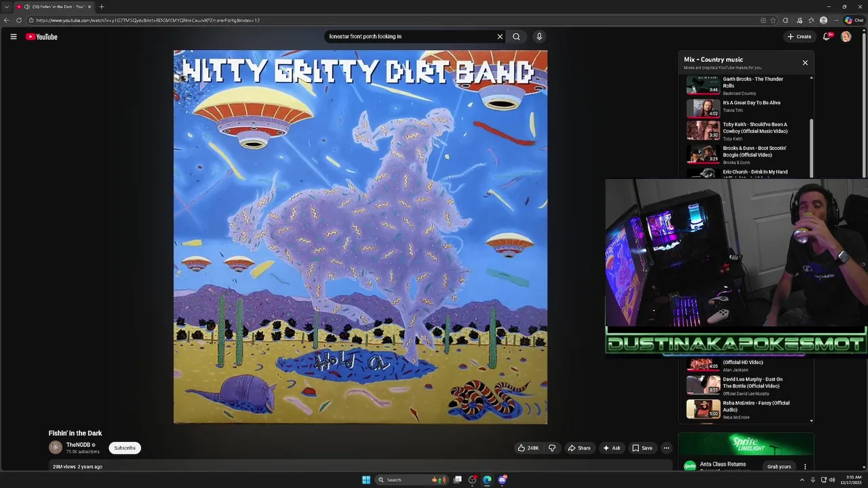Open the Ask AI button
This screenshot has width=868, height=488.
pyautogui.click(x=612, y=448)
